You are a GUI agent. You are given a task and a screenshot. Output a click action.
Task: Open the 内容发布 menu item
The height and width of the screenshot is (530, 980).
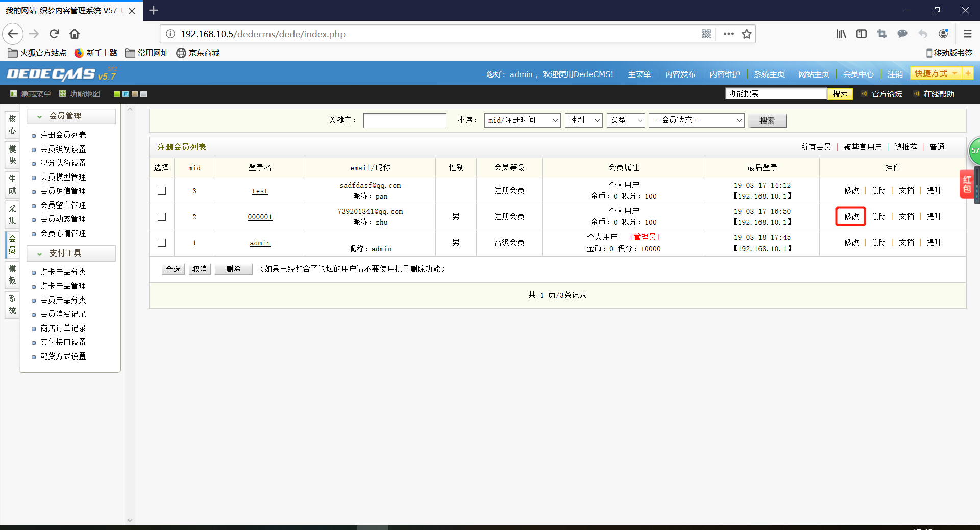point(679,73)
